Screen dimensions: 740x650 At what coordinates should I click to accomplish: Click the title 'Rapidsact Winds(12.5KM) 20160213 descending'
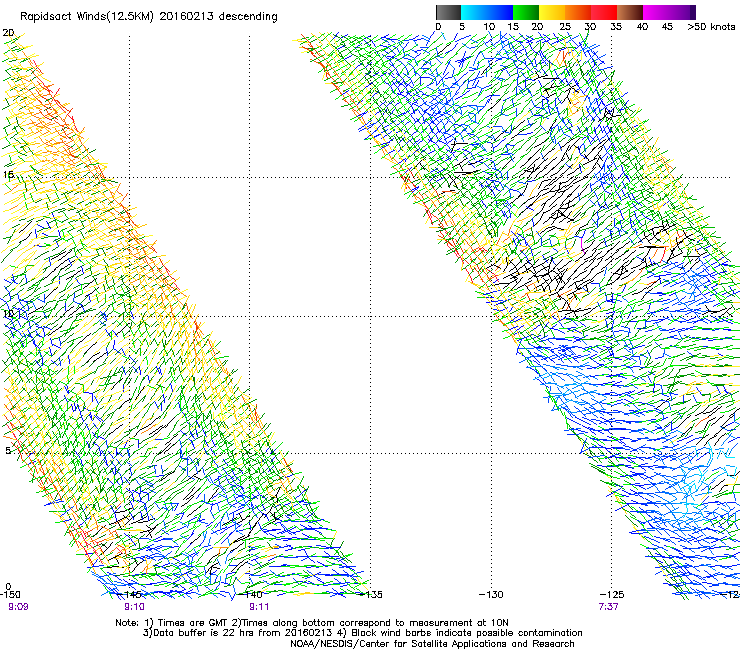pyautogui.click(x=149, y=17)
